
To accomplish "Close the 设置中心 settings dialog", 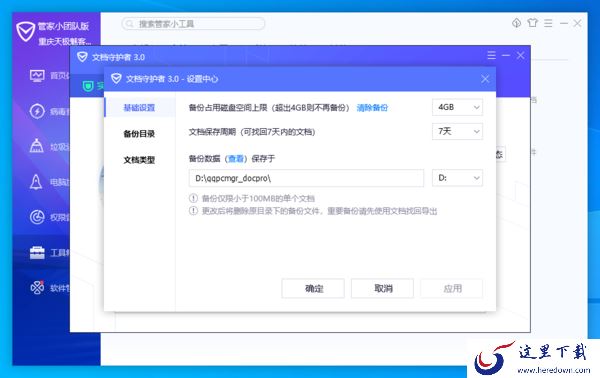I will 485,79.
